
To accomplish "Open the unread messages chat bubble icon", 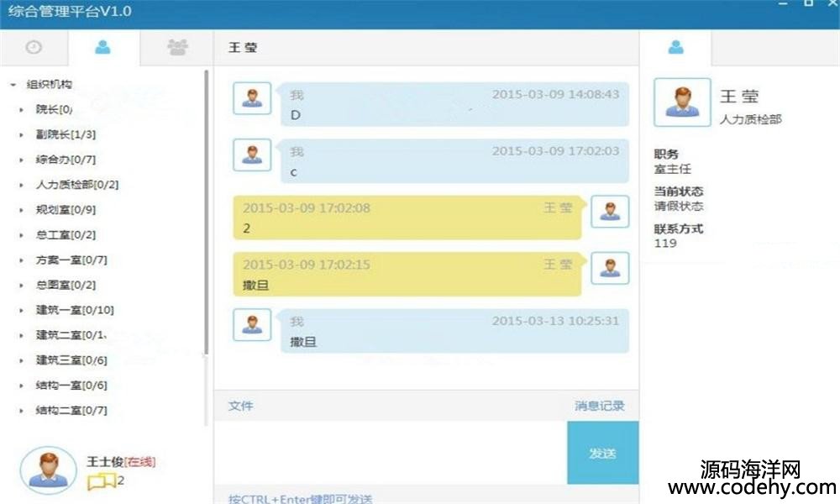I will [102, 481].
